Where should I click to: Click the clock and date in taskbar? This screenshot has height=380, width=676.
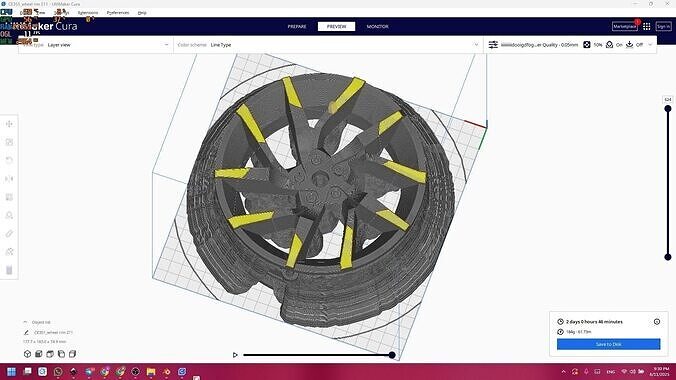point(660,371)
